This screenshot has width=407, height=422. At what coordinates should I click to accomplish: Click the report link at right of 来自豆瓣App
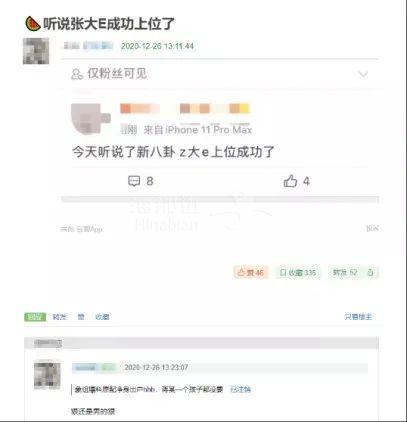click(x=372, y=229)
